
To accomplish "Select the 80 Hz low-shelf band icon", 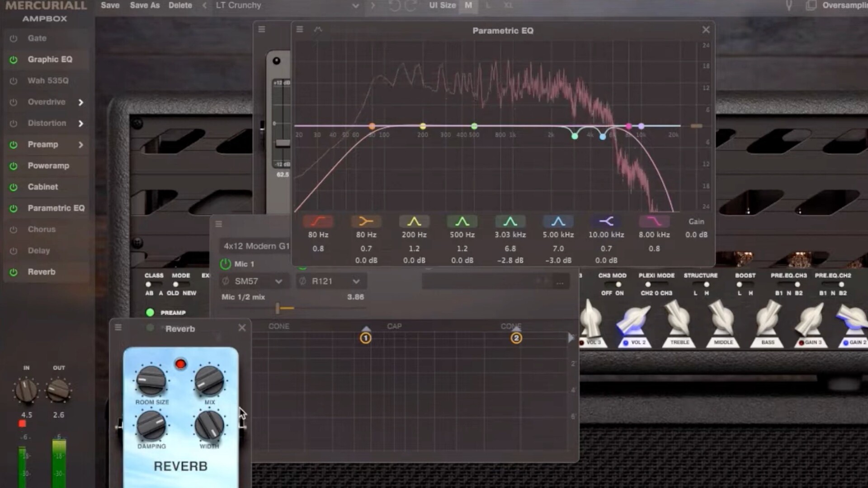I will [366, 221].
